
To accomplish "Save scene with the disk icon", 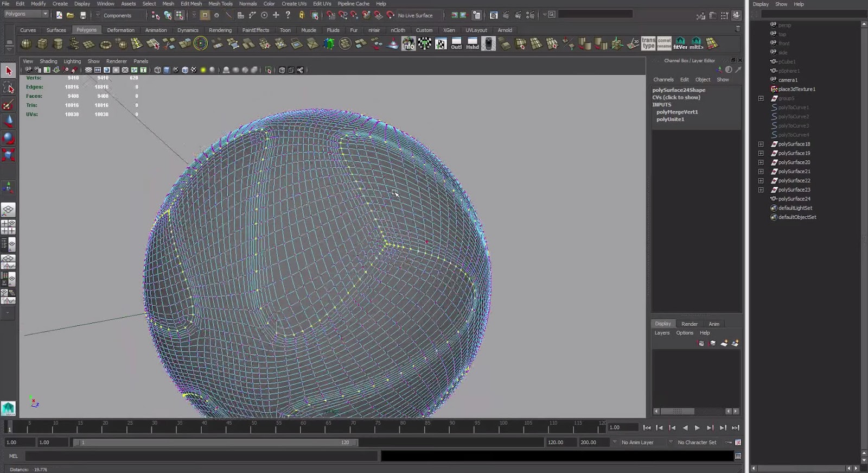I will click(83, 15).
